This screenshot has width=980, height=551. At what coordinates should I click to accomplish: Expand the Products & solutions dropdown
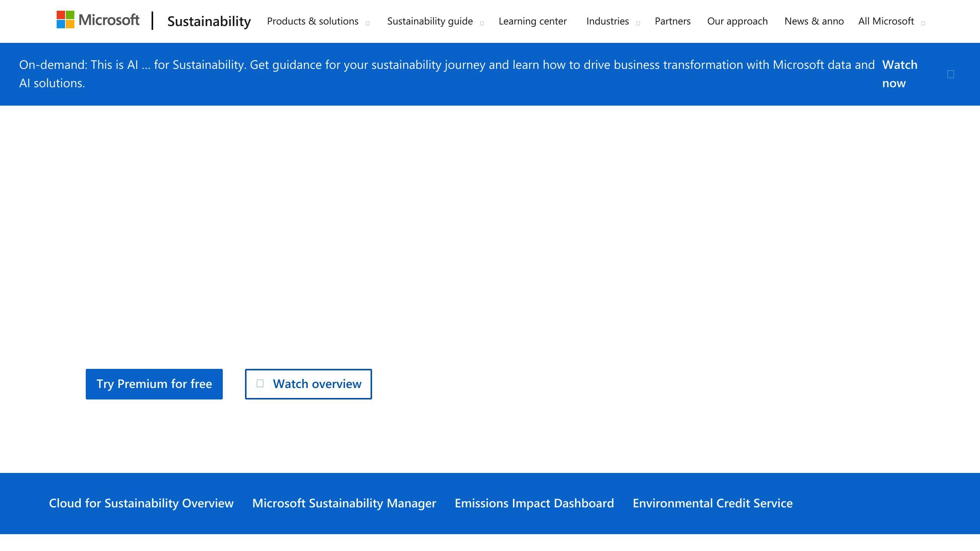pos(318,21)
